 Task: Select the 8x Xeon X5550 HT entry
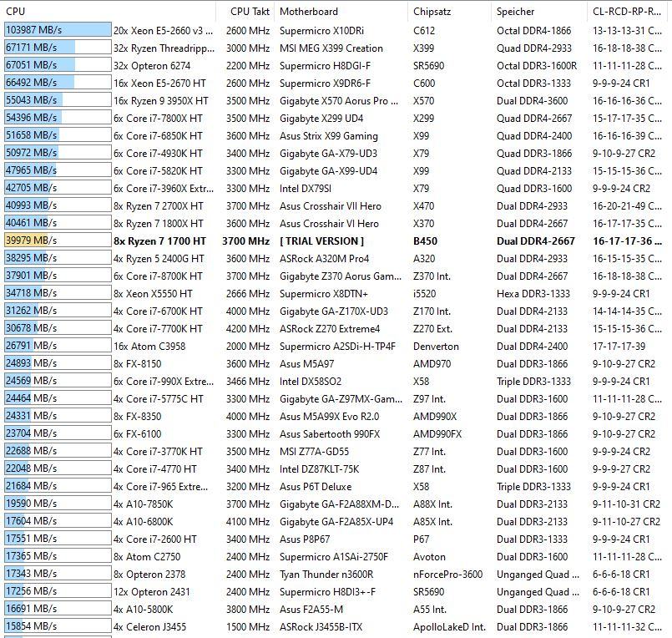[153, 294]
